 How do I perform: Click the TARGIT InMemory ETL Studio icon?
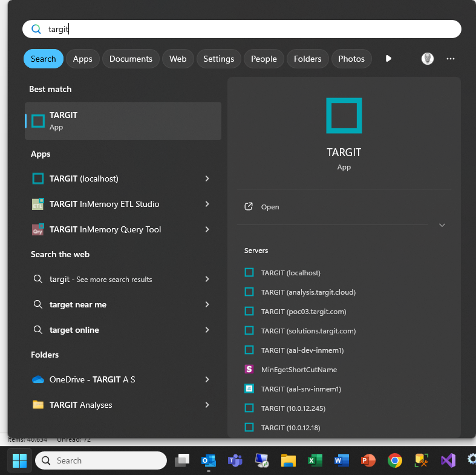[x=38, y=204]
